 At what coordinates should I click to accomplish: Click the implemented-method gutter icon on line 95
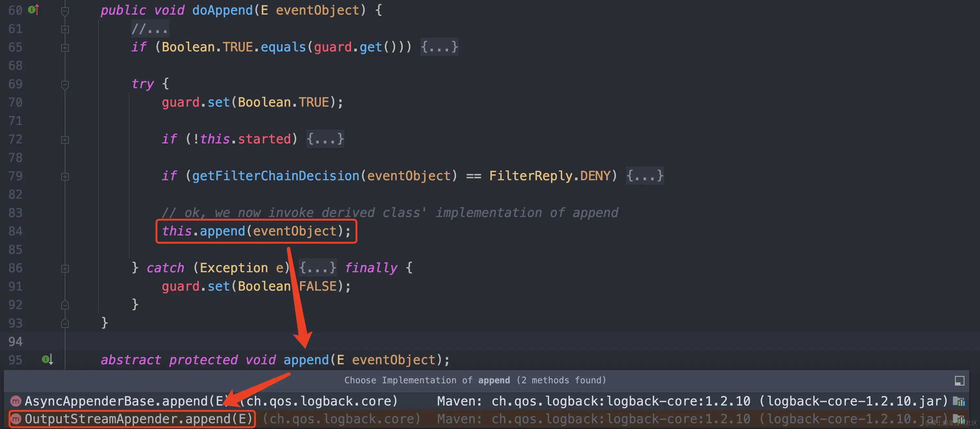coord(48,359)
